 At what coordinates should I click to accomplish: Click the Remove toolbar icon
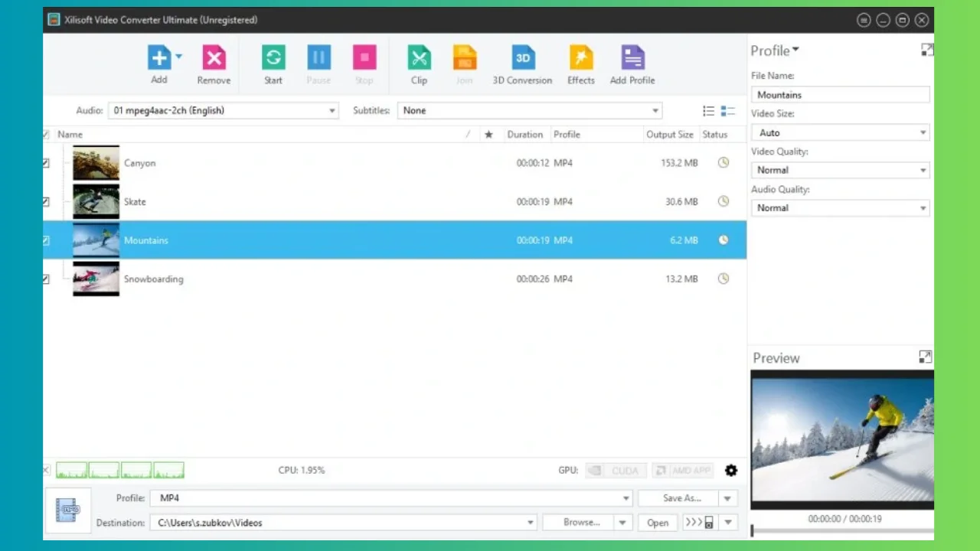[x=214, y=57]
